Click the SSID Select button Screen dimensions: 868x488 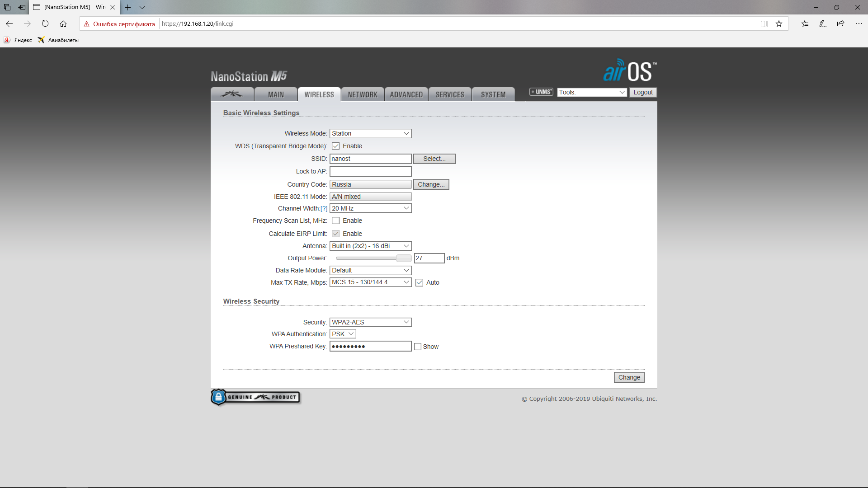click(434, 159)
